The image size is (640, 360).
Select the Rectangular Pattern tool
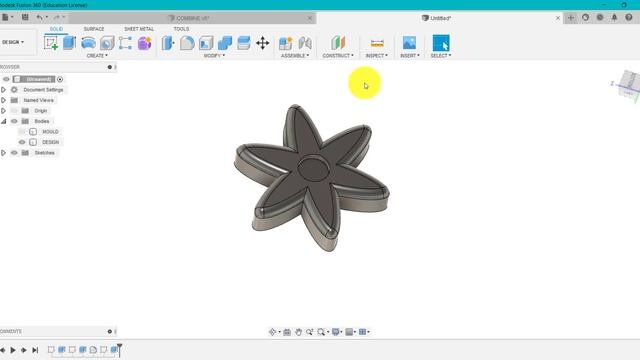click(125, 43)
